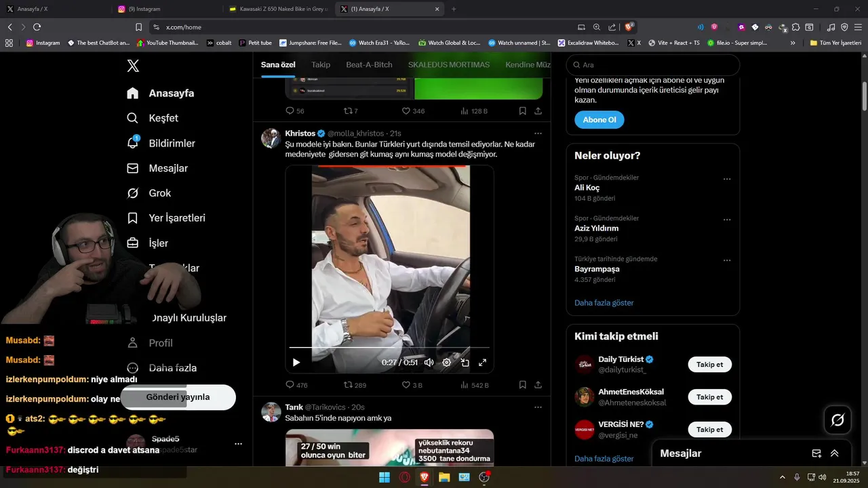Go to Anasayfa in the sidebar

coord(161,94)
